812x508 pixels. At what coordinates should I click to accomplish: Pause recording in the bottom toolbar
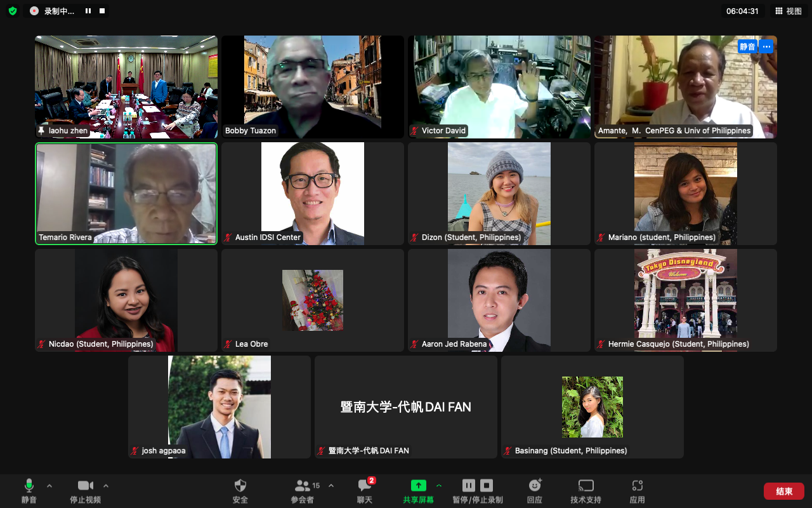click(469, 486)
